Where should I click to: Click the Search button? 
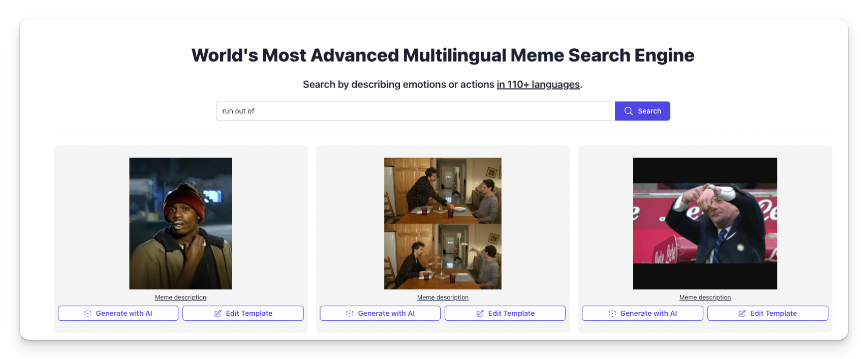(x=642, y=111)
